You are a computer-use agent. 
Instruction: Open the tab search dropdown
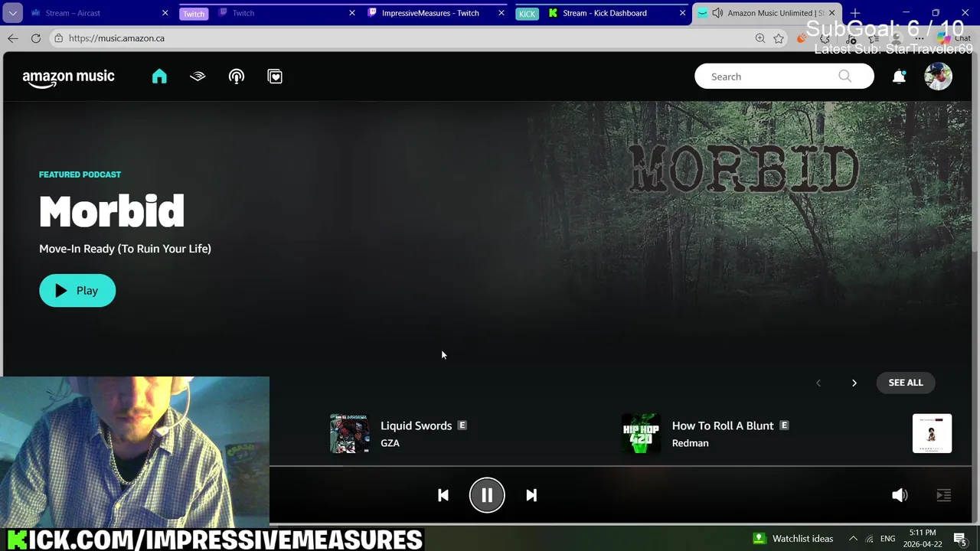[13, 13]
